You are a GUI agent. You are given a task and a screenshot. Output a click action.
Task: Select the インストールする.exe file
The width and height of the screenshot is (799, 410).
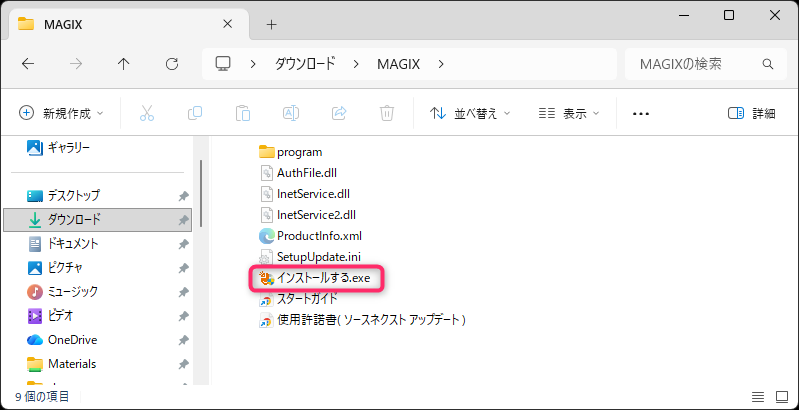pyautogui.click(x=320, y=278)
